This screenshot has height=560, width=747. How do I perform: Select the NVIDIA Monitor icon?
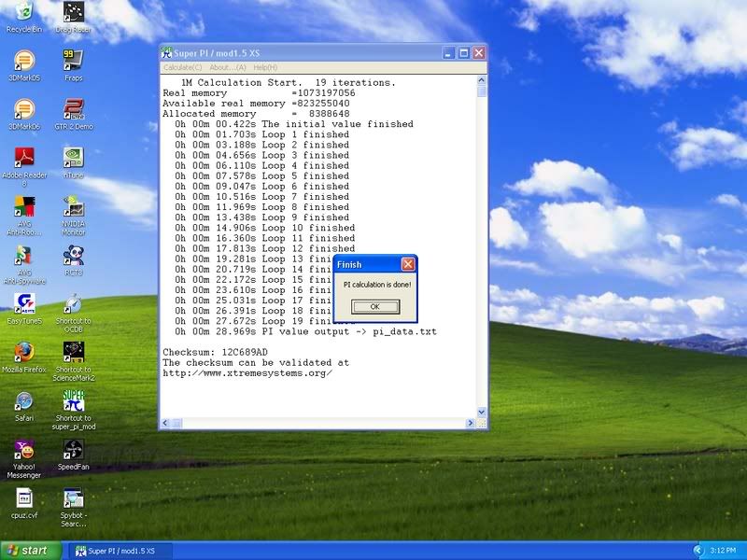pos(74,217)
